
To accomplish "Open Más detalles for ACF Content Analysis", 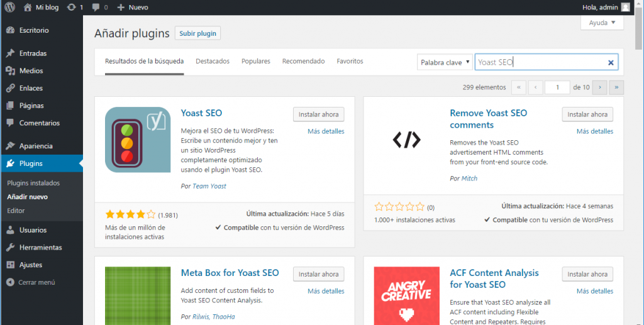I will point(595,291).
